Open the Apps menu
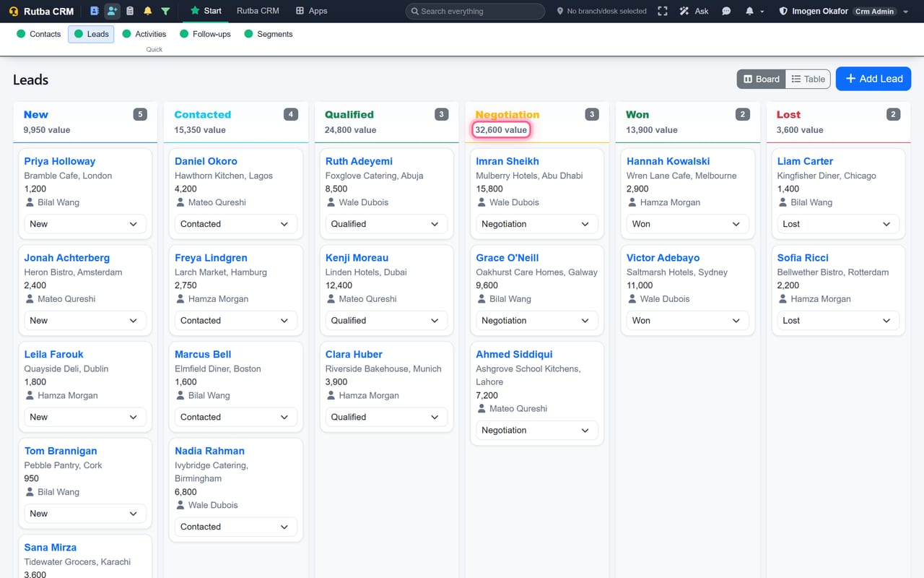Viewport: 924px width, 578px height. 312,11
